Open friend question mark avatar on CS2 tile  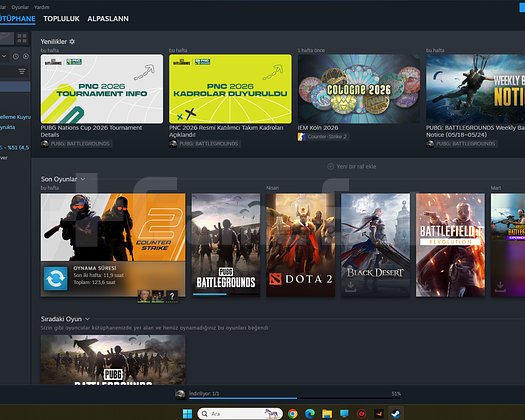172,296
